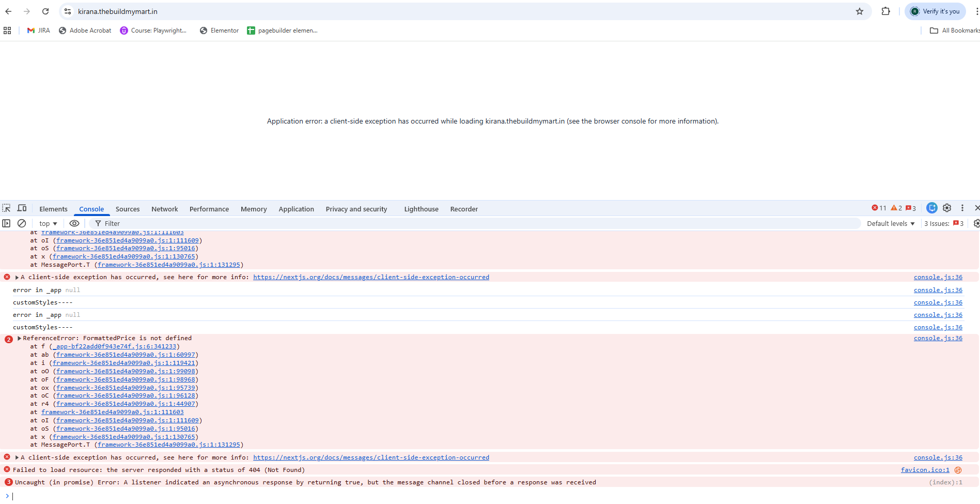Open the pagebuilder elements bookmark

tap(283, 30)
